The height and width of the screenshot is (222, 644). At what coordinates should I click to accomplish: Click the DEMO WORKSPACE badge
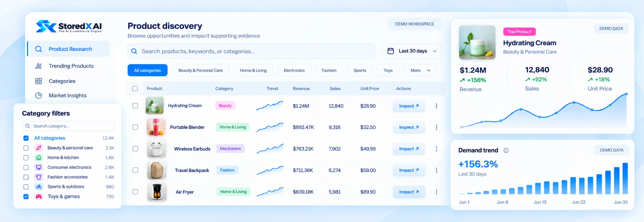(414, 24)
